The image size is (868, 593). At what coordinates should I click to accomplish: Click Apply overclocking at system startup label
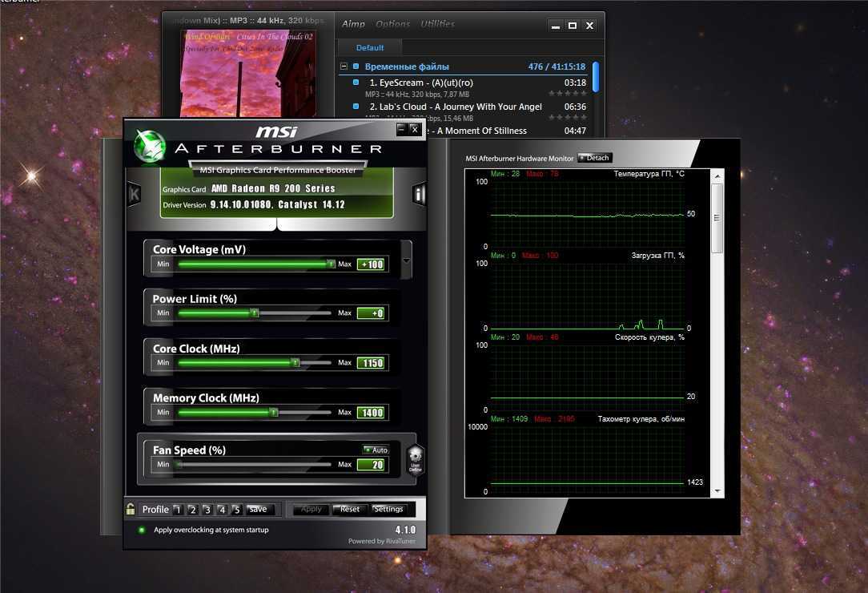click(x=211, y=530)
